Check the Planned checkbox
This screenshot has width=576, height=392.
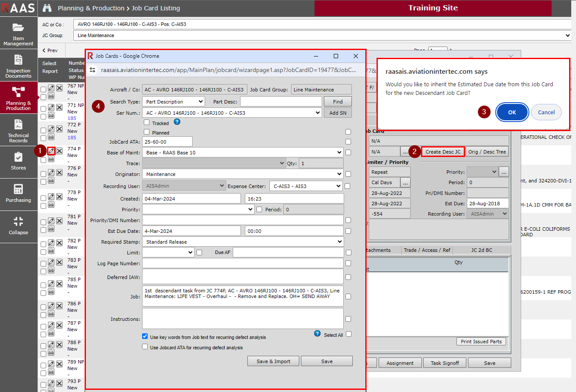pyautogui.click(x=147, y=132)
